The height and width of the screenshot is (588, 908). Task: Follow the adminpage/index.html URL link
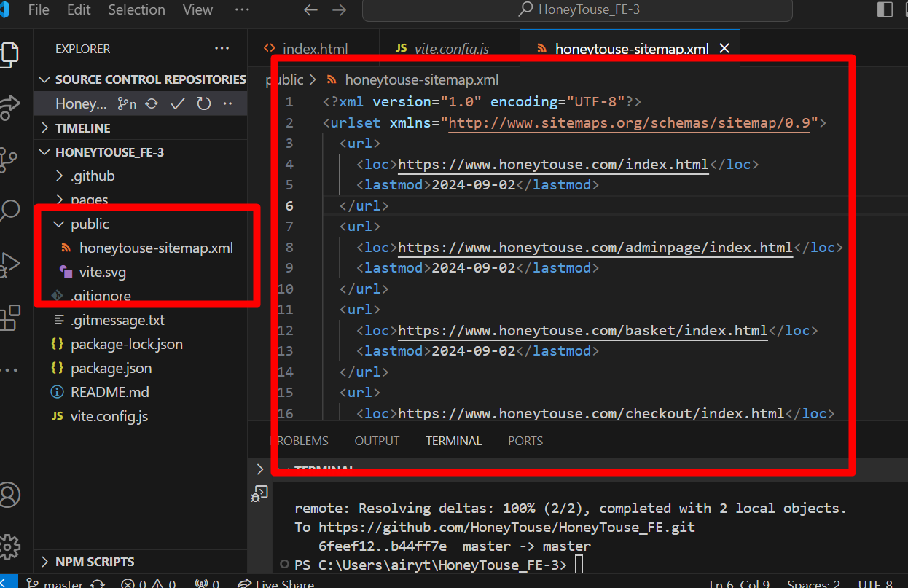click(595, 247)
